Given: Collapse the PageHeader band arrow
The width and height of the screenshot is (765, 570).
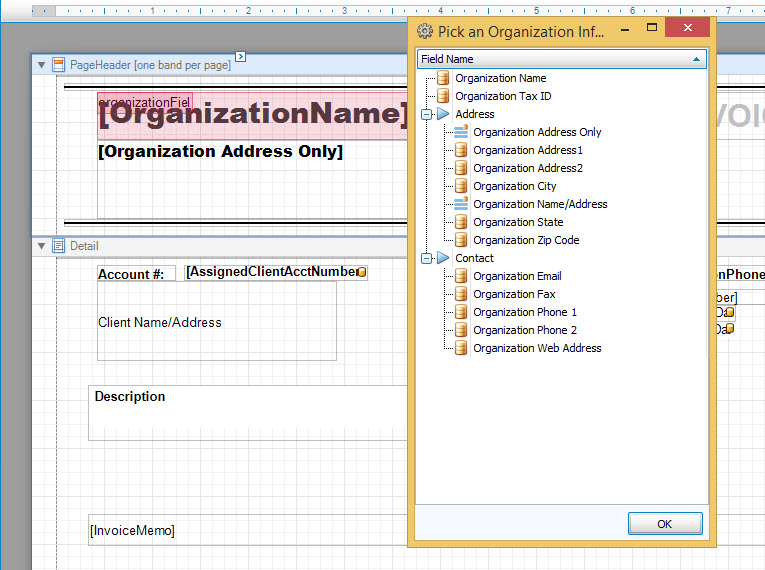Looking at the screenshot, I should click(x=41, y=65).
